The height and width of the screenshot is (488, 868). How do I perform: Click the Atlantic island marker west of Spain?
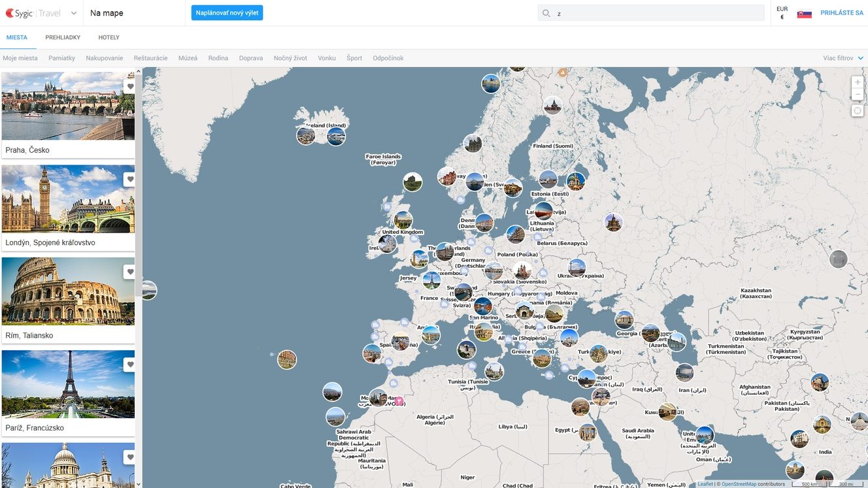pyautogui.click(x=287, y=359)
